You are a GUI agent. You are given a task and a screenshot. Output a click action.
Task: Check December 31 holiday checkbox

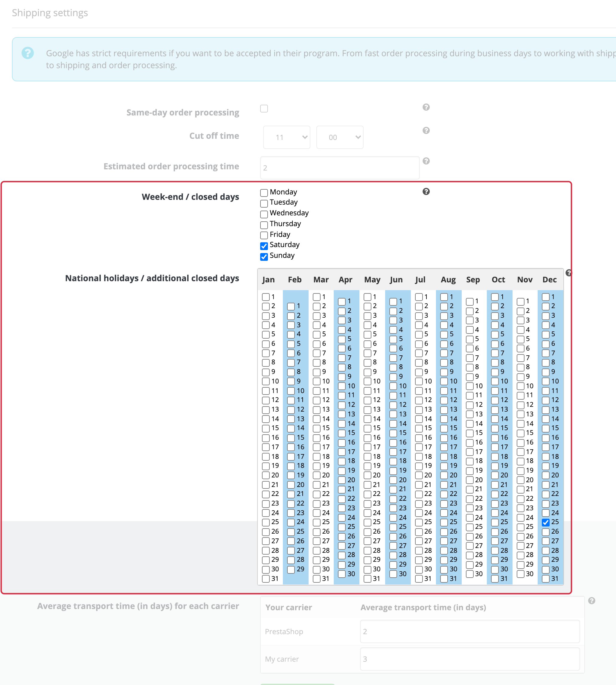(x=546, y=579)
